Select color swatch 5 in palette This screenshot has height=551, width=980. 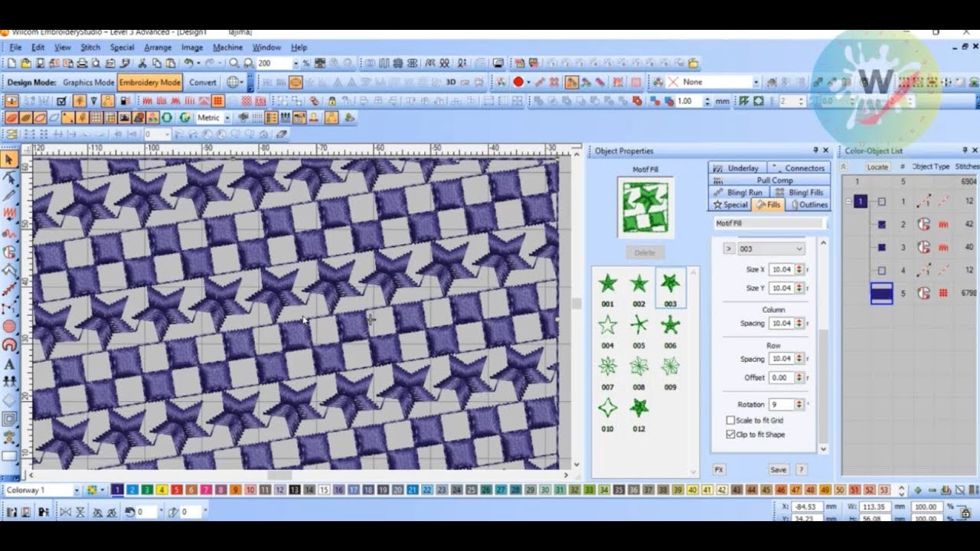177,490
